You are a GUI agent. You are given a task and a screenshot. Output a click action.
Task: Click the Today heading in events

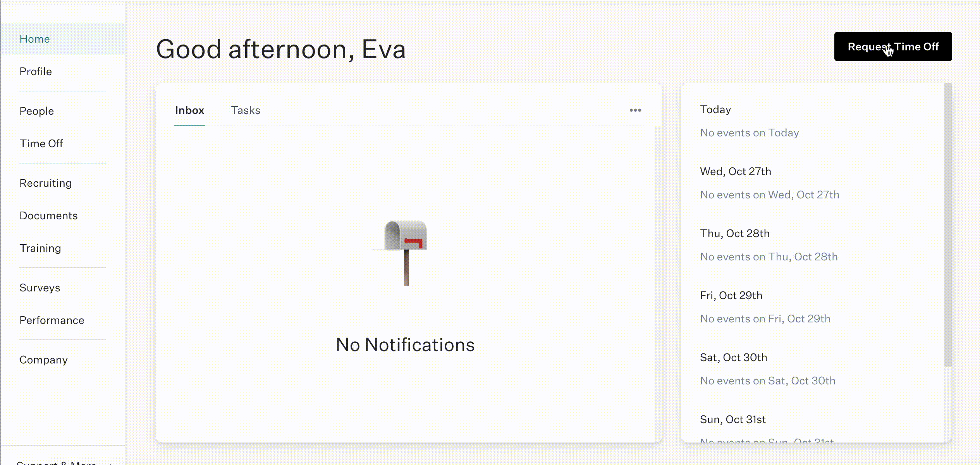tap(715, 110)
